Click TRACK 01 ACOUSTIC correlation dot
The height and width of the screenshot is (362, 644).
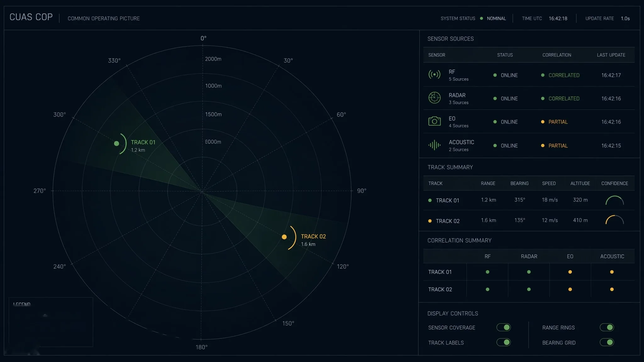612,272
